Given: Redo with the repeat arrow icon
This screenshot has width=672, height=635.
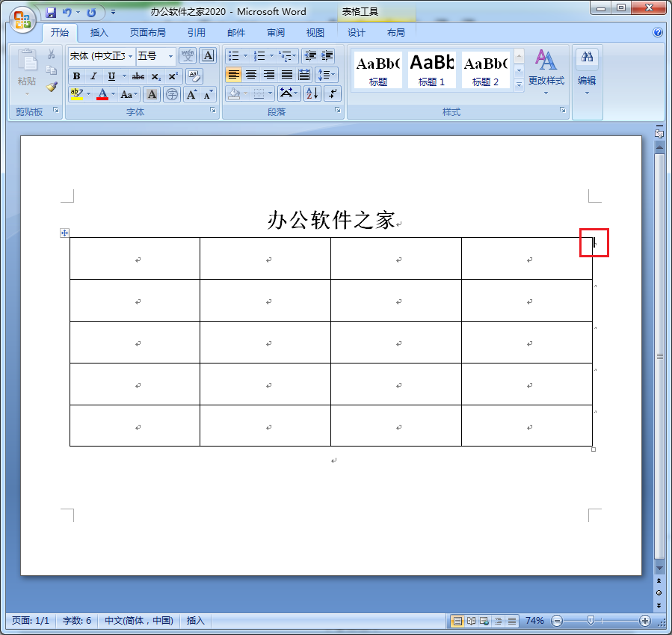Looking at the screenshot, I should pyautogui.click(x=91, y=13).
